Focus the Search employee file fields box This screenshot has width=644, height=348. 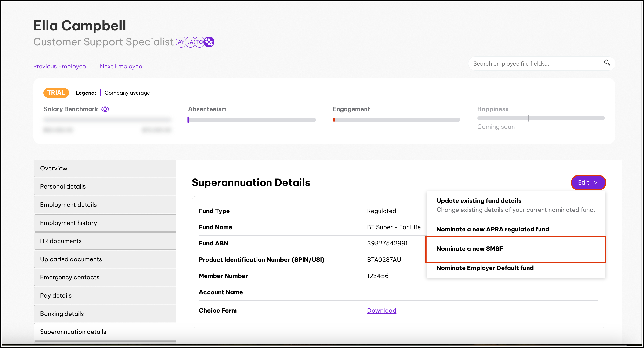coord(535,64)
